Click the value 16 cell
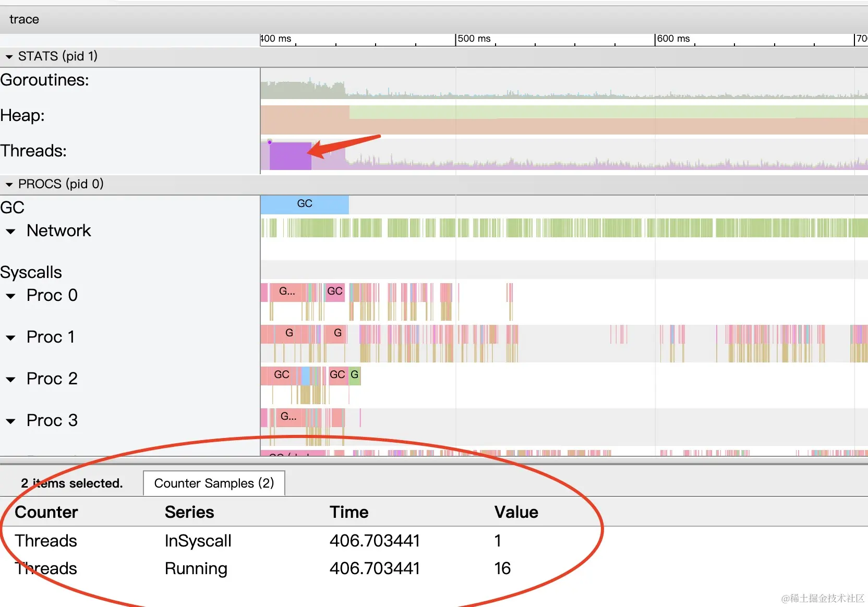This screenshot has width=868, height=607. [502, 568]
